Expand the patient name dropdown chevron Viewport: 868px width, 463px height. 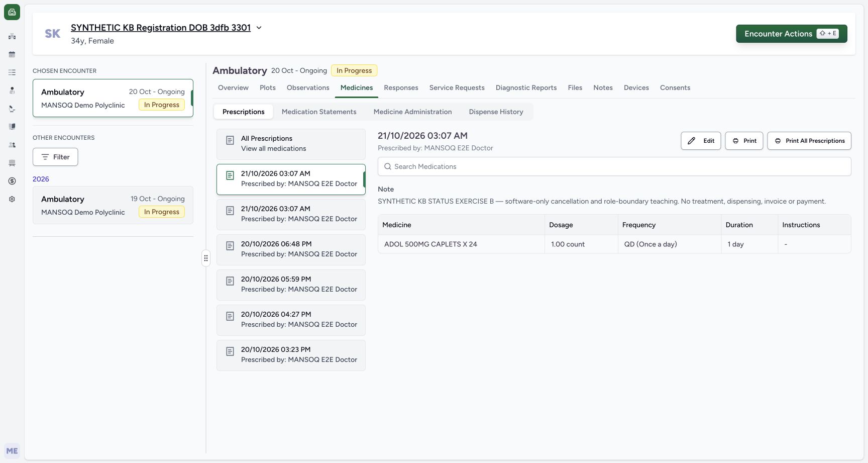point(259,28)
